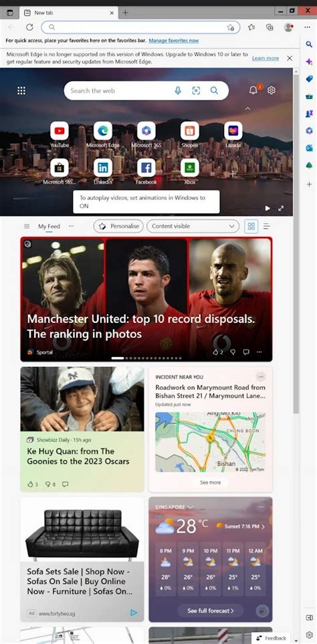Expand the Singapore location chevron
The image size is (317, 644).
click(190, 507)
